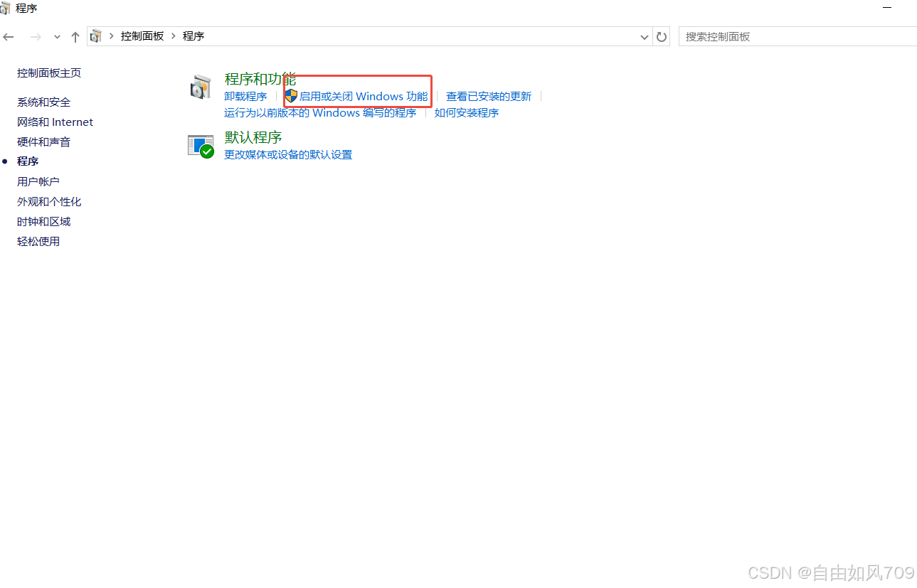Click the window title bar icon
The image size is (917, 588).
(5, 9)
